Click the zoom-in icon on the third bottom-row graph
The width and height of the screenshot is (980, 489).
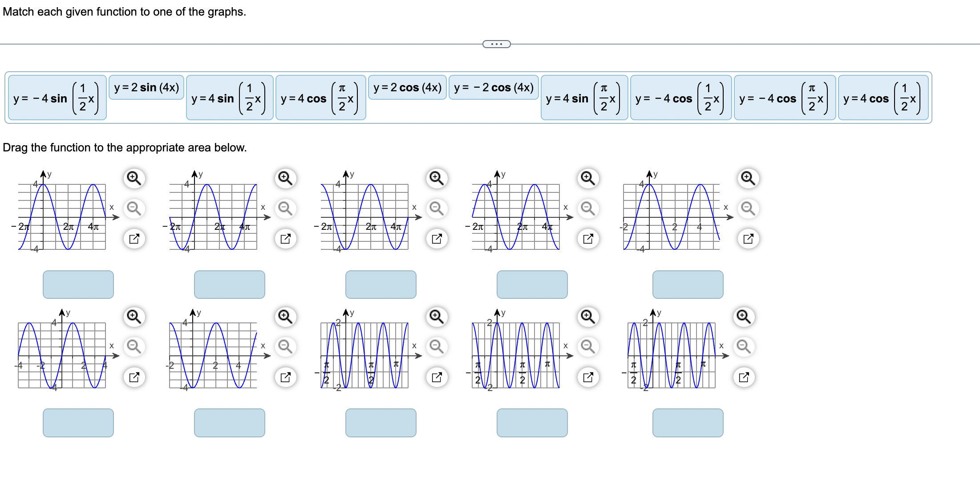pos(437,317)
